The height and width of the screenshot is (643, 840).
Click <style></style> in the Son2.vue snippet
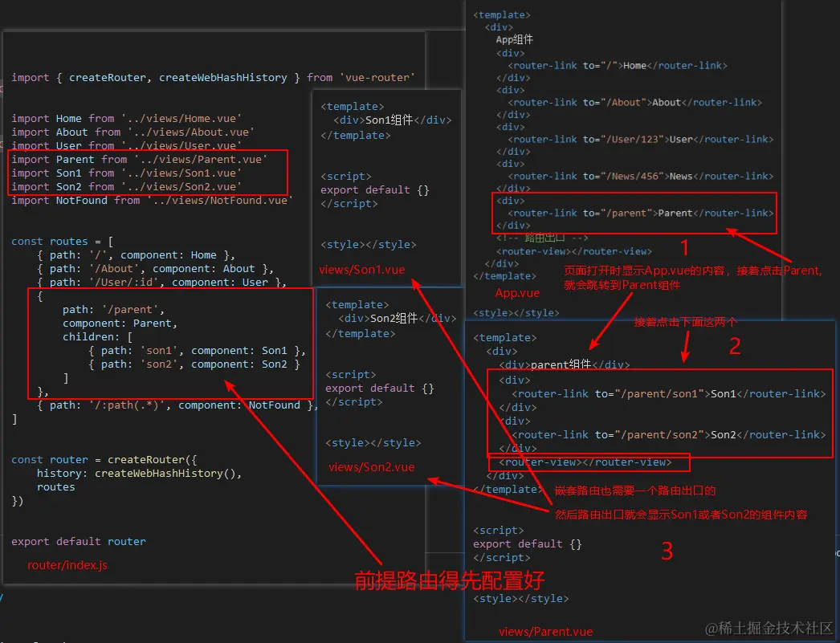[x=373, y=443]
